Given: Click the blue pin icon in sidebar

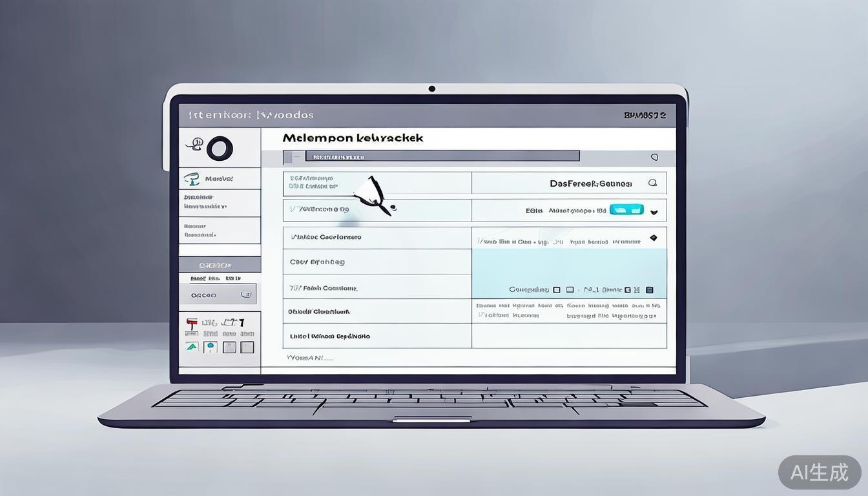Looking at the screenshot, I should [x=210, y=347].
